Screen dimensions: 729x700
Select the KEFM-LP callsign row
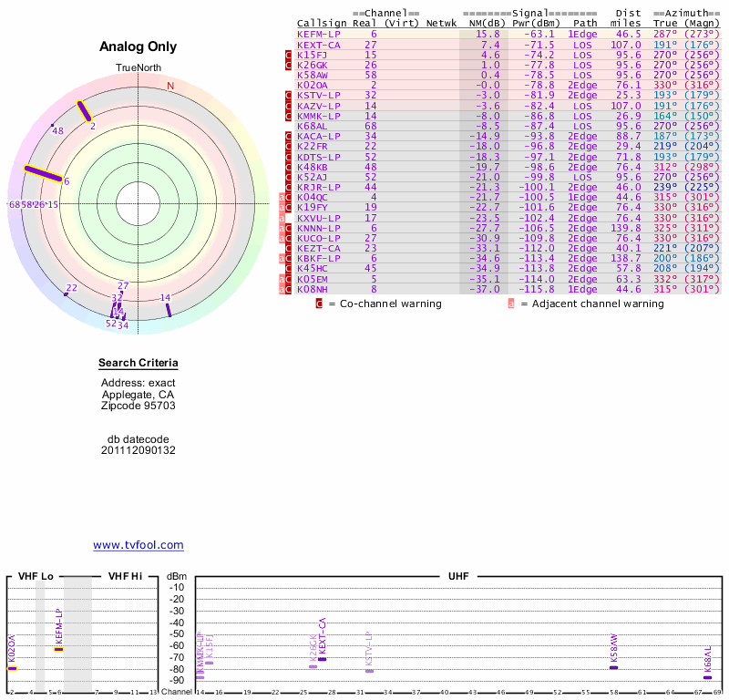tap(319, 34)
